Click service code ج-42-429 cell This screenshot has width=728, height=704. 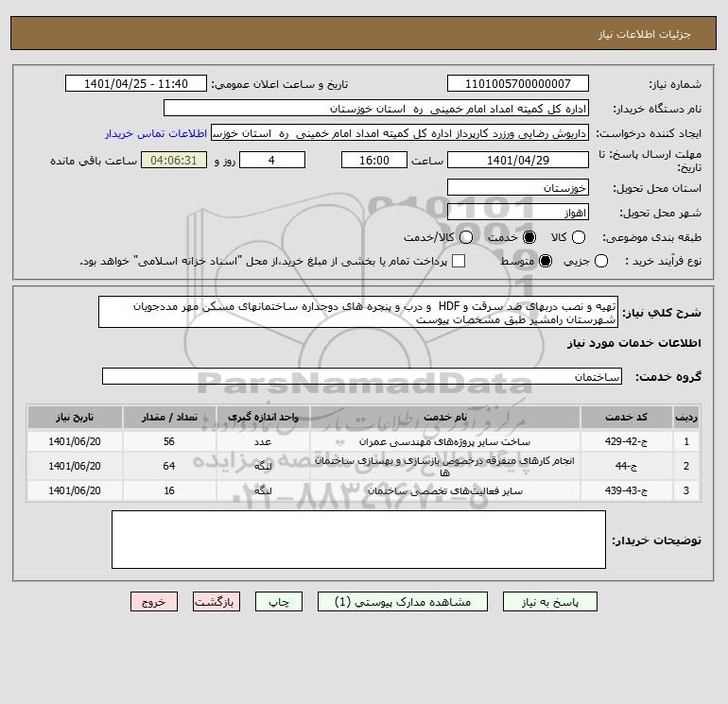click(626, 441)
